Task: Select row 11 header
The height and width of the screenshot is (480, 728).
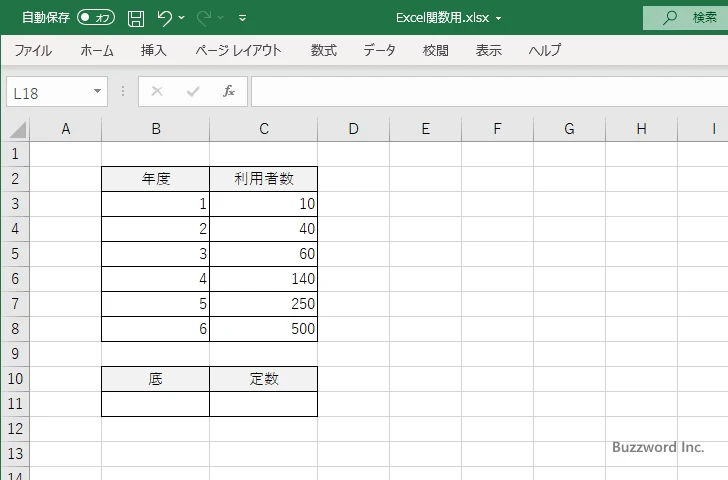Action: 15,404
